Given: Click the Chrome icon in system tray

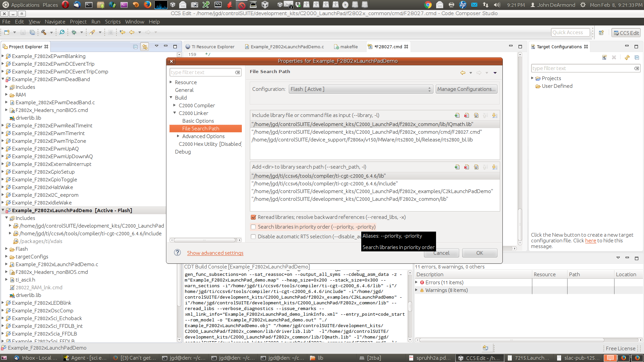Looking at the screenshot, I should tap(428, 5).
